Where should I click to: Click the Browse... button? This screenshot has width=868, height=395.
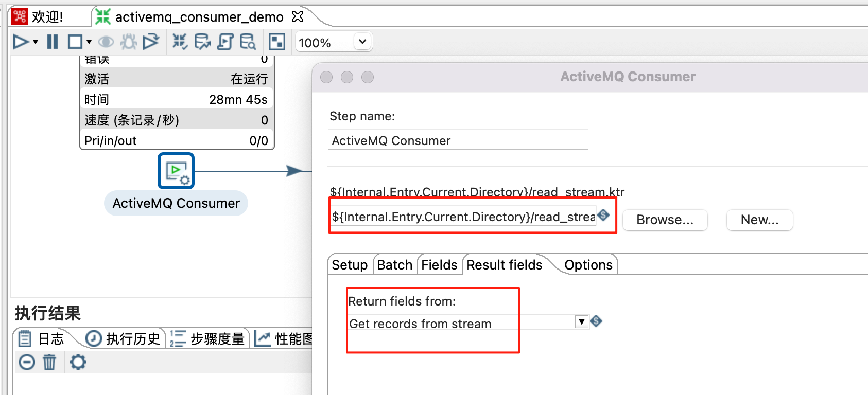click(665, 220)
